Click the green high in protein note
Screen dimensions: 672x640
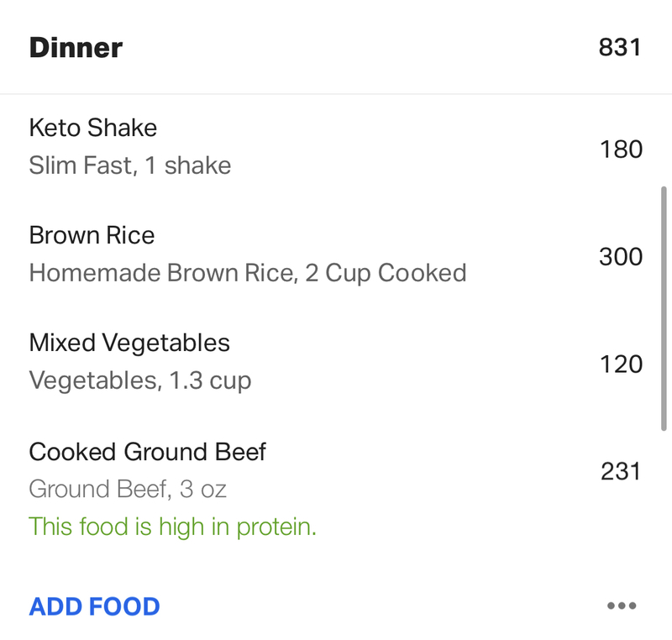click(172, 527)
